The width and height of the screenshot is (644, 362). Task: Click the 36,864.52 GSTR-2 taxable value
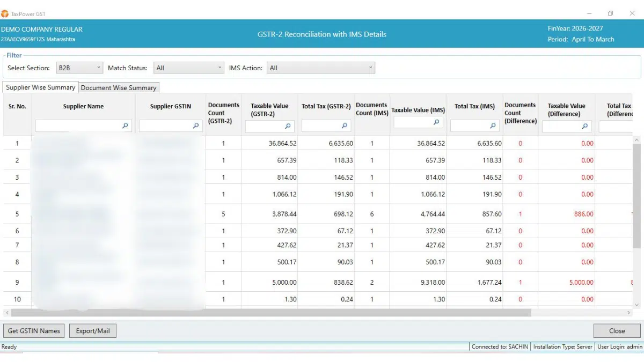(282, 143)
